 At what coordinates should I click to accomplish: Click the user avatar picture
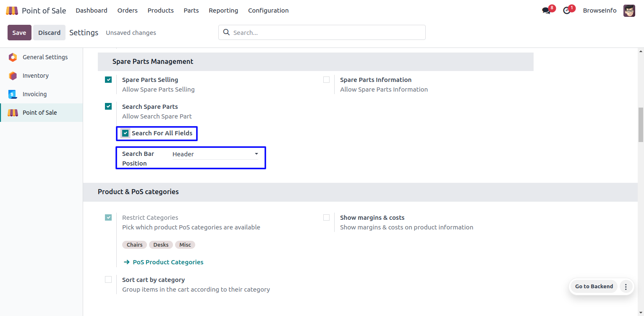[x=629, y=11]
